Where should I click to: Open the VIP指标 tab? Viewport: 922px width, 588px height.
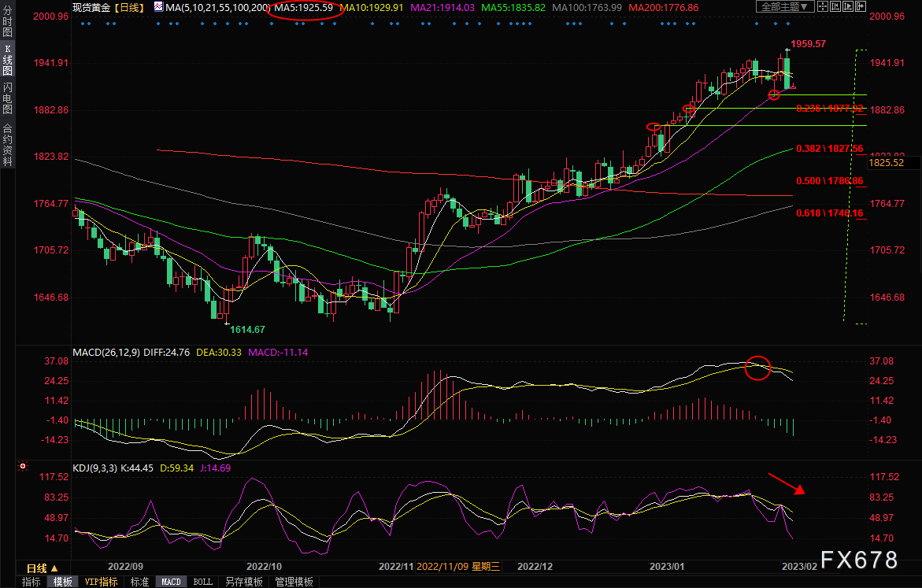pyautogui.click(x=101, y=582)
